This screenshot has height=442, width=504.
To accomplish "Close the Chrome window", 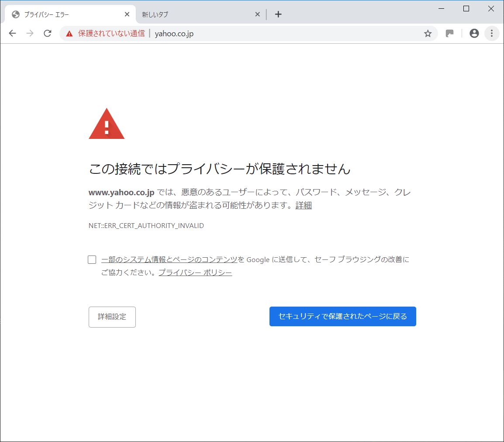I will (x=491, y=9).
